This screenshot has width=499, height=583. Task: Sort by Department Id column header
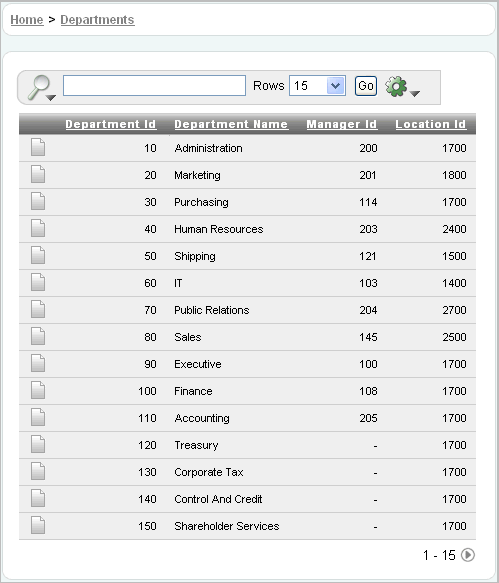pos(111,124)
